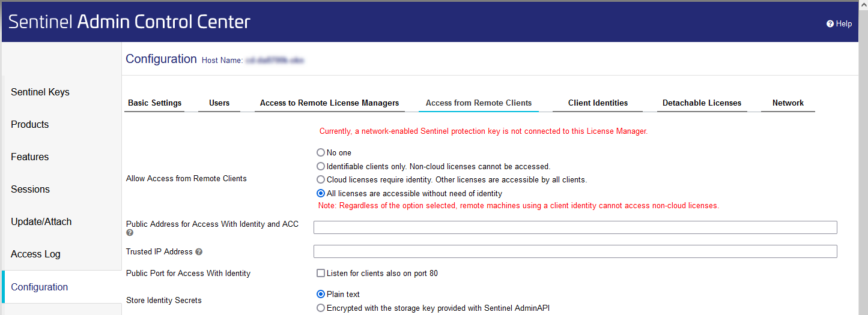
Task: Click the Host Name label
Action: pyautogui.click(x=222, y=61)
